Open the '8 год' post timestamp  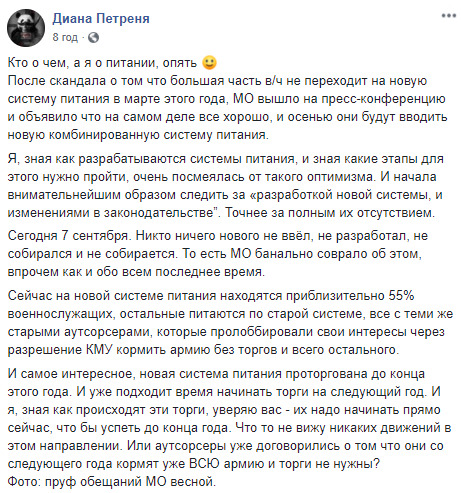[x=65, y=37]
